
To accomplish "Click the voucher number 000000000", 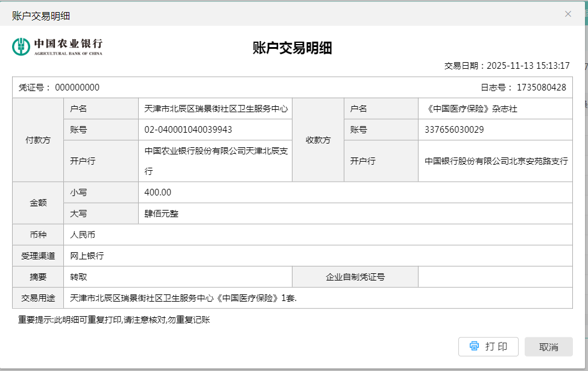I will (77, 87).
